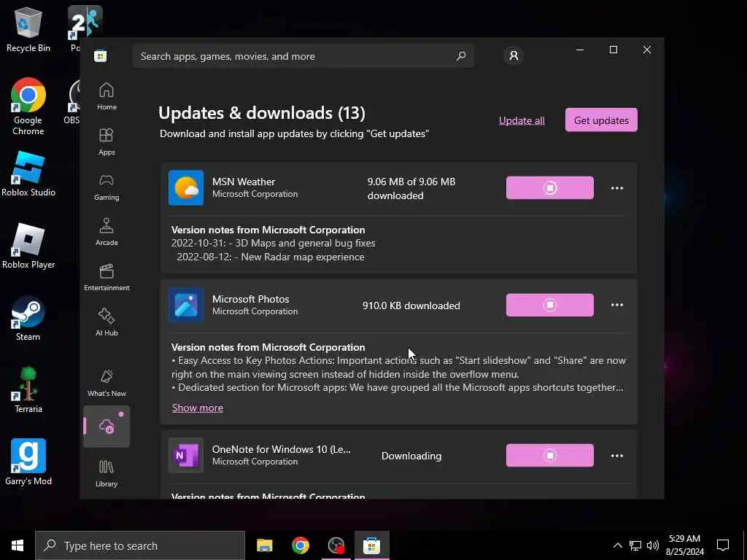Viewport: 747px width, 560px height.
Task: Open the user profile account icon
Action: tap(514, 55)
